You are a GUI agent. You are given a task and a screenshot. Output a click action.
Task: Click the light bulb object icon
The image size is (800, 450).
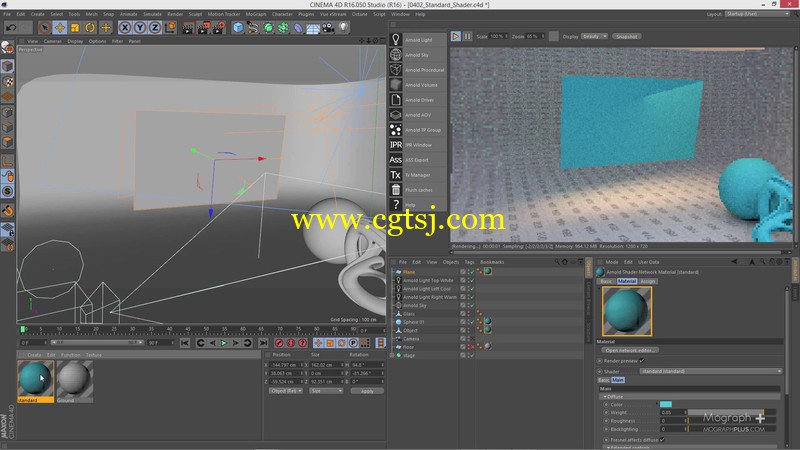click(x=343, y=28)
